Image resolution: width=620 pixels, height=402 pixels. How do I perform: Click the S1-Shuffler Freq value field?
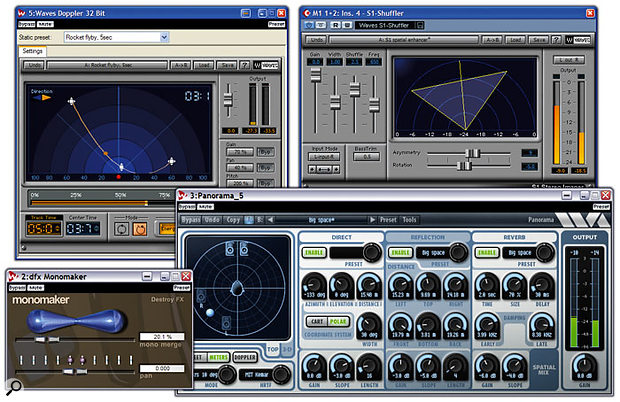(374, 62)
